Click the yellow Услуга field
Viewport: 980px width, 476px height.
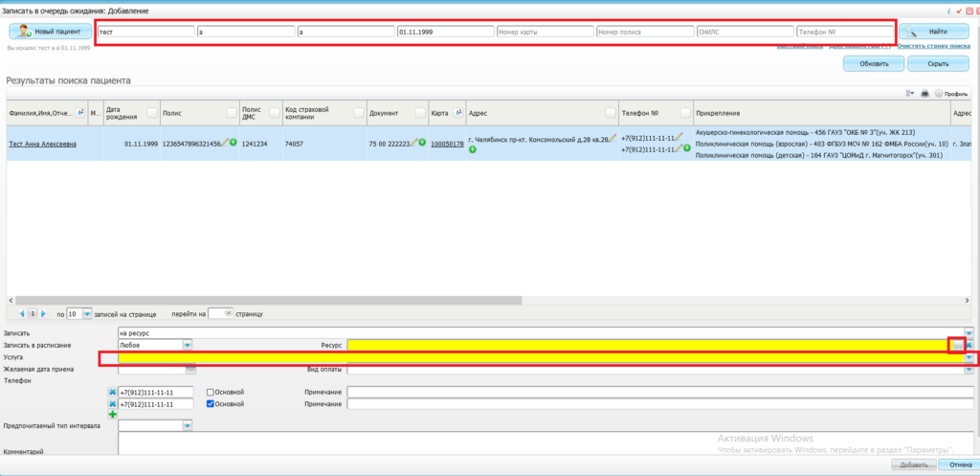[x=542, y=357]
